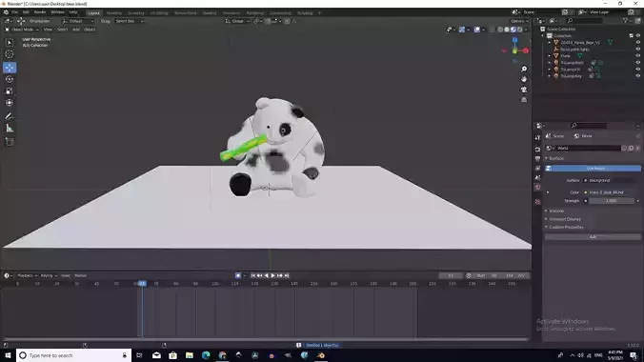Open the World properties tab icon
644x362 pixels.
[537, 188]
